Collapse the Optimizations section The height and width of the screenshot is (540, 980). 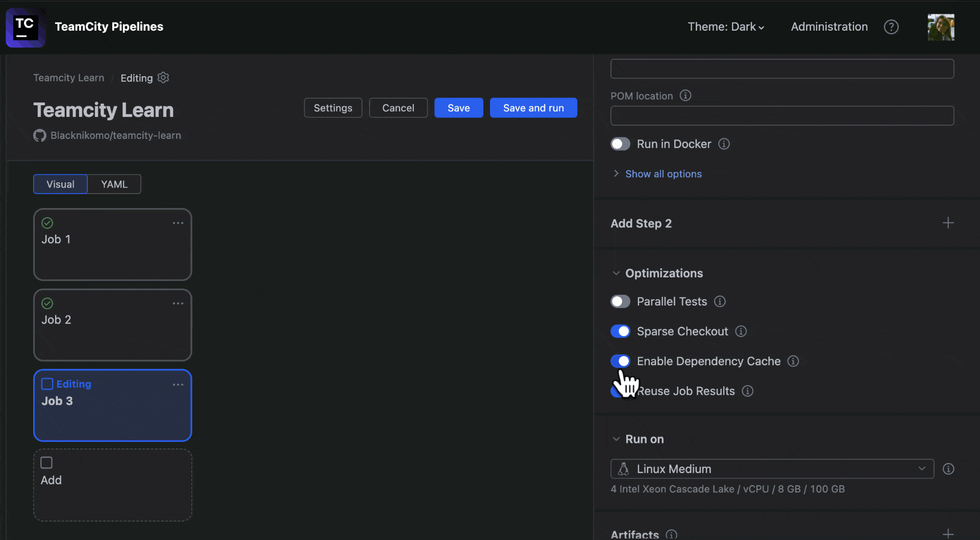click(616, 273)
